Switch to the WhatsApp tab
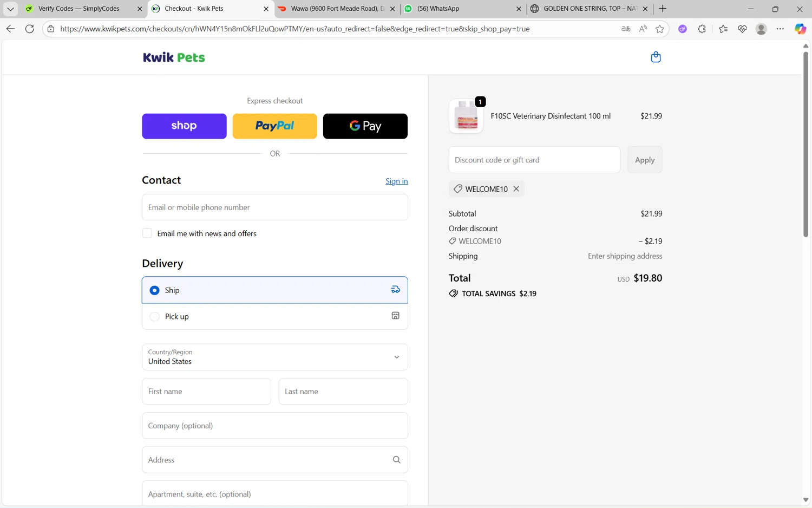Viewport: 812px width, 508px height. [x=463, y=9]
